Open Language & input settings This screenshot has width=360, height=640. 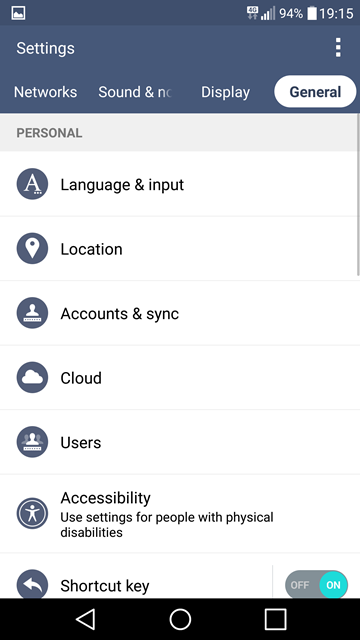180,184
